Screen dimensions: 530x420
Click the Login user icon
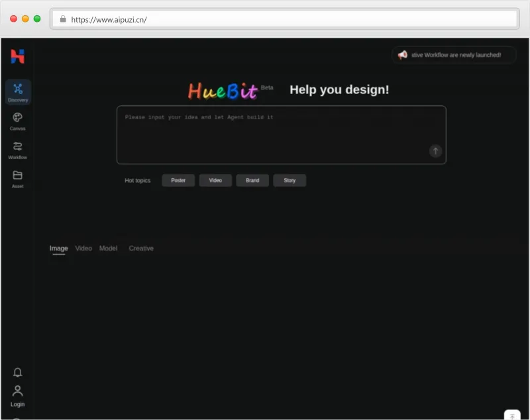point(17,391)
